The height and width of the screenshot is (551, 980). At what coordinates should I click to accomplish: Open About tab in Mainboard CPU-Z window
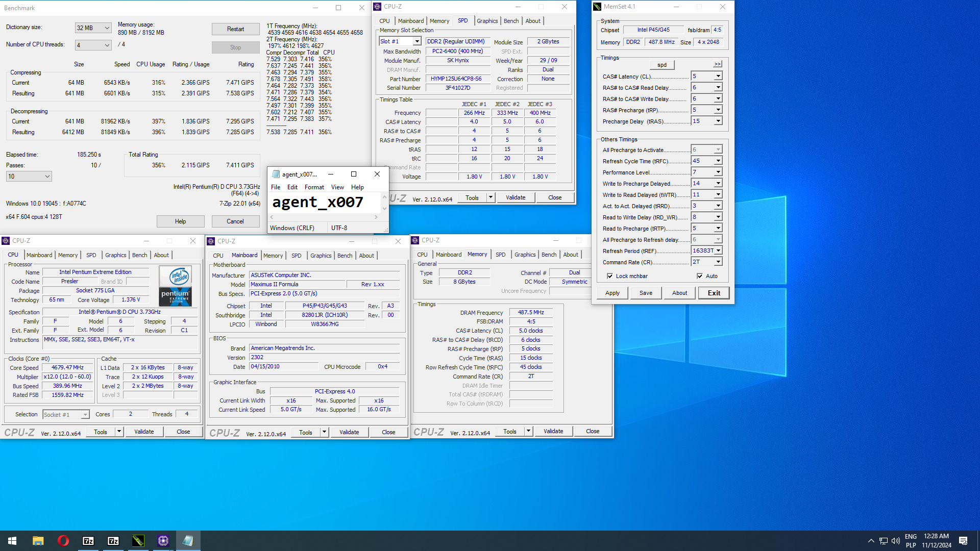[x=366, y=256]
